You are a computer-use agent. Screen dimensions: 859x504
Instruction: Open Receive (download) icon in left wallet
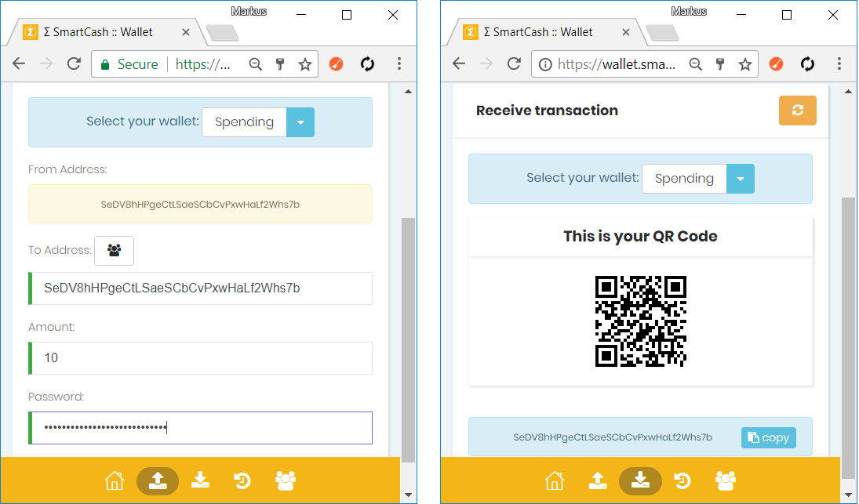point(201,480)
